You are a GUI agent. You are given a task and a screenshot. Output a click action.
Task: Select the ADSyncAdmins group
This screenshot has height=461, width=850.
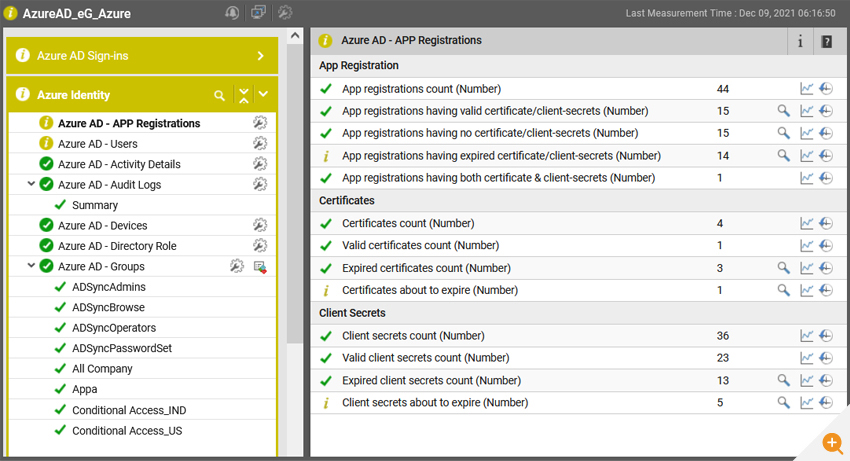109,287
